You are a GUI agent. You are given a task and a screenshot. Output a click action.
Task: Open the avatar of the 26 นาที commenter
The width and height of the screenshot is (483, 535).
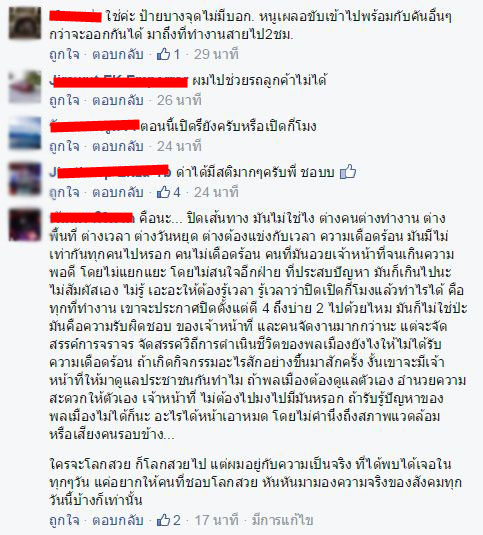pos(25,87)
